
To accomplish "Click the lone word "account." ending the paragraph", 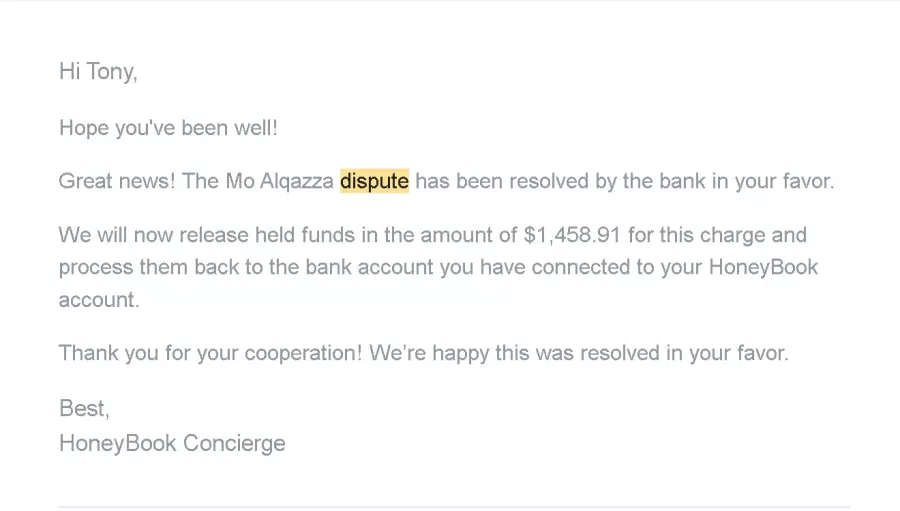I will pos(99,300).
